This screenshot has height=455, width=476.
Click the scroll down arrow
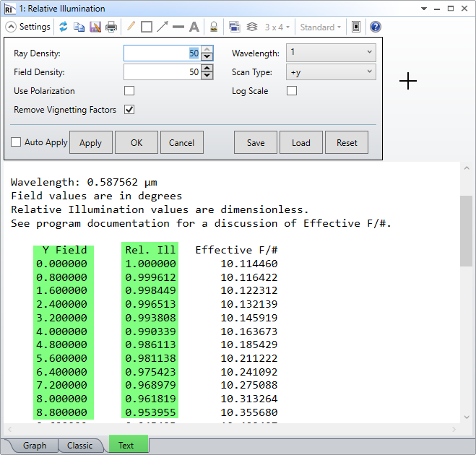coord(467,417)
